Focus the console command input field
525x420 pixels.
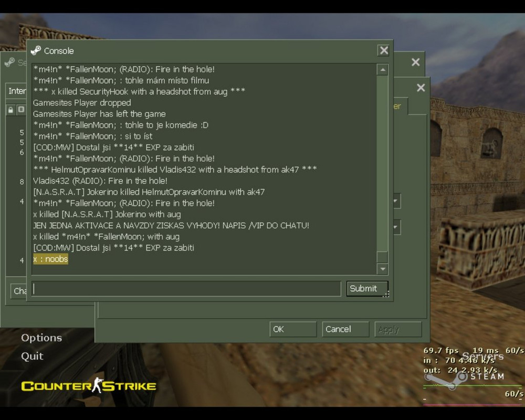186,289
